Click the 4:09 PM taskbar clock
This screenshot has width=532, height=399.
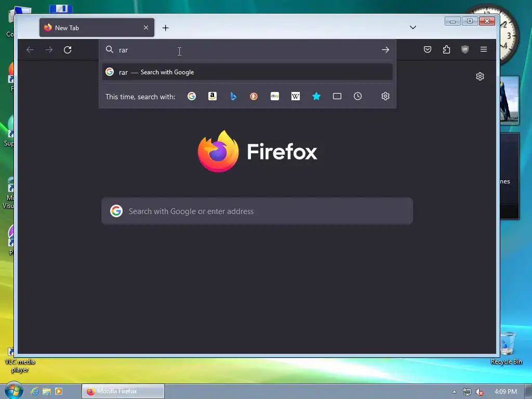506,392
